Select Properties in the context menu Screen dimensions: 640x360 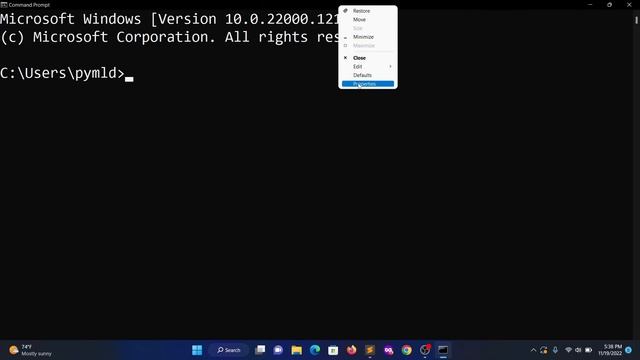tap(368, 84)
